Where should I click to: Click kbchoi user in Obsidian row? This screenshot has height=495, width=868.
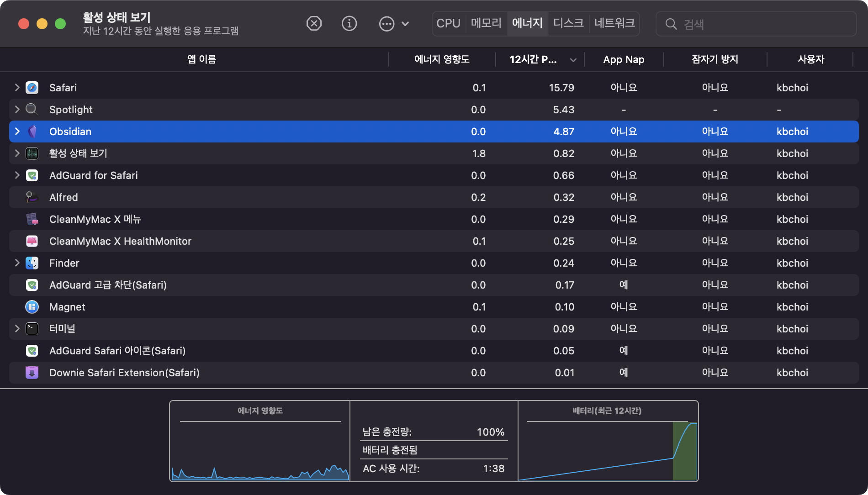point(792,132)
